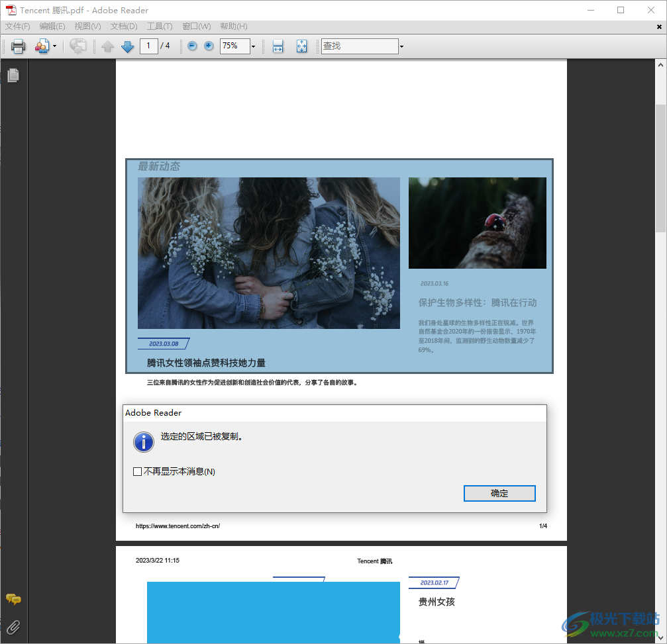Open the zoom percentage dropdown arrow

point(253,46)
